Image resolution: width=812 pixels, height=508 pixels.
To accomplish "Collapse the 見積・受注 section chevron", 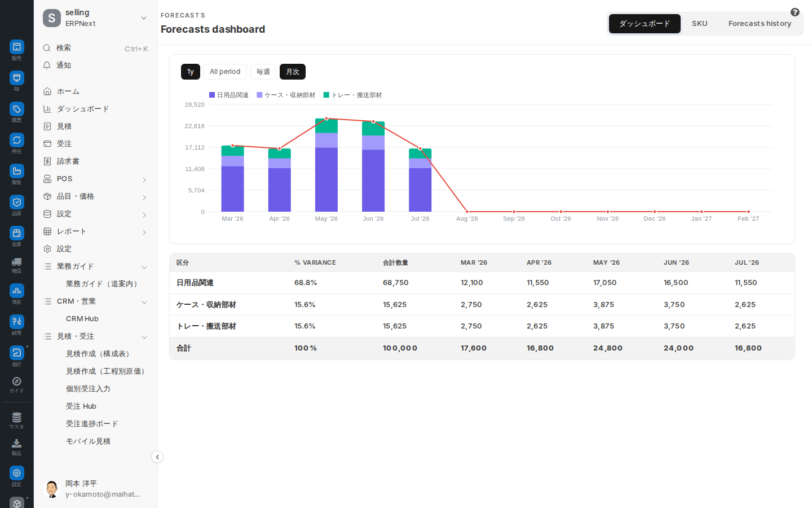I will 144,338.
